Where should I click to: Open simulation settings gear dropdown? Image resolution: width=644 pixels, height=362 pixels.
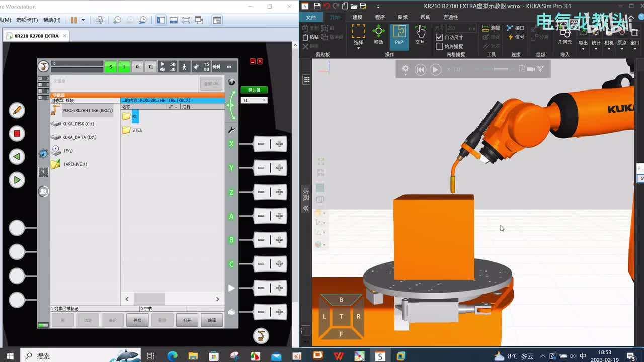coord(405,70)
